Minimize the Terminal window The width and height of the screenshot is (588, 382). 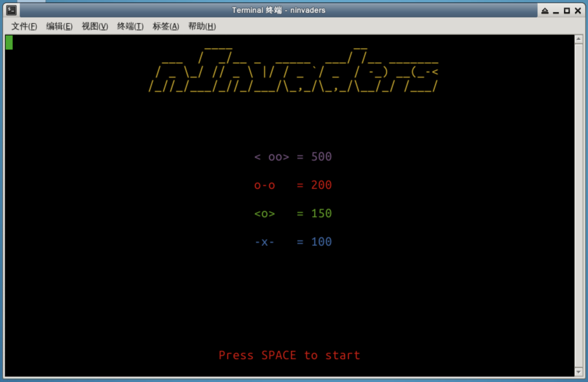(x=556, y=11)
